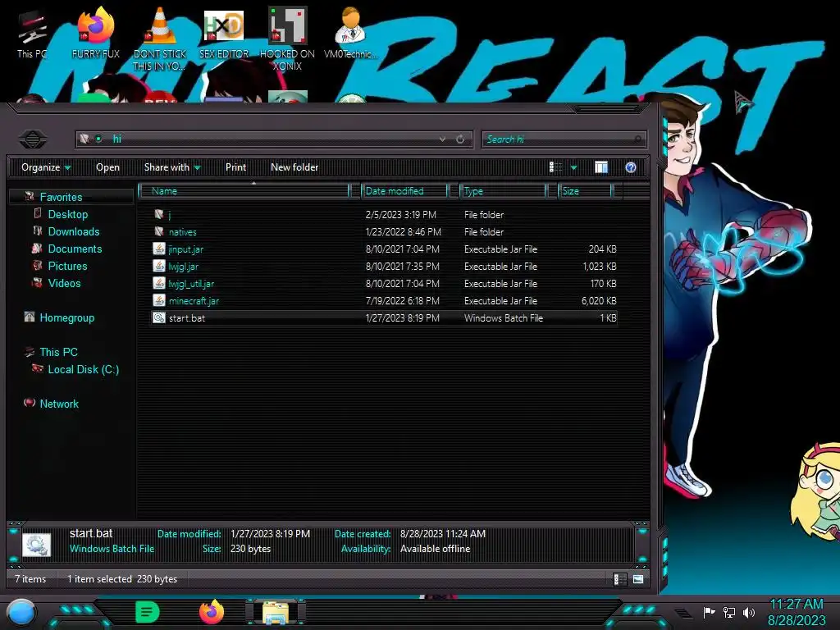This screenshot has width=840, height=630.
Task: Select the VMOTechnic desktop icon
Action: pos(350,32)
